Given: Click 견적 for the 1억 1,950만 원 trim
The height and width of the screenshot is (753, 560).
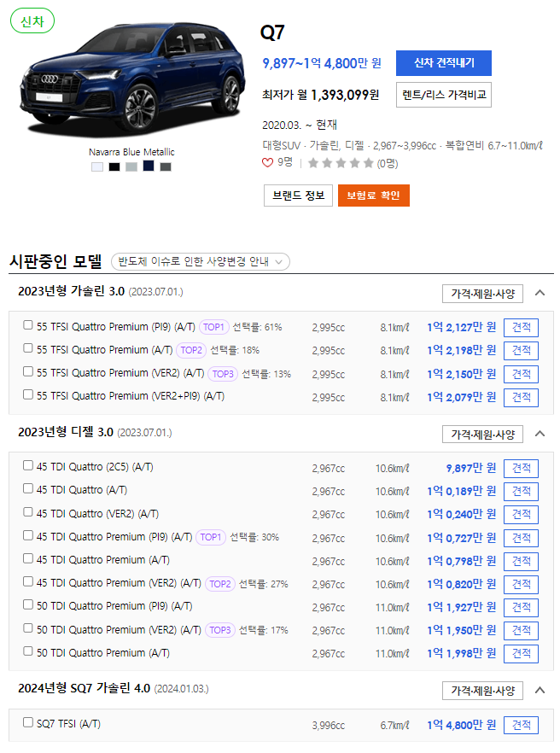Looking at the screenshot, I should pyautogui.click(x=521, y=631).
